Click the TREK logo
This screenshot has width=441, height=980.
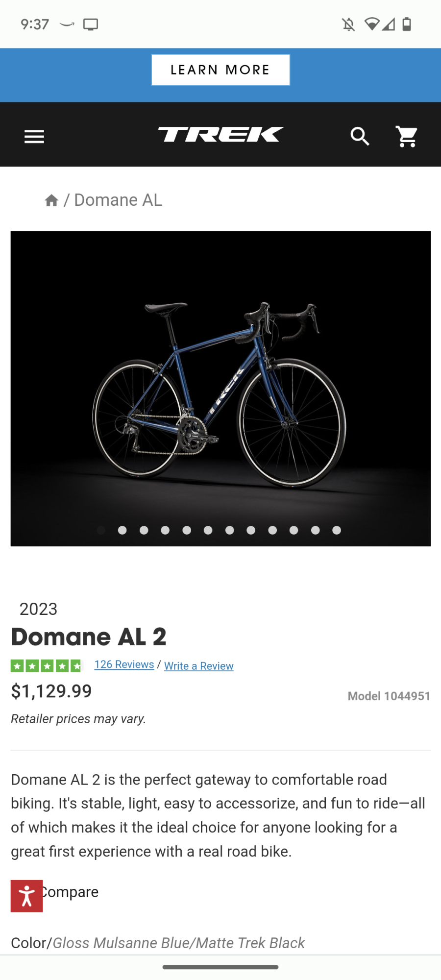[x=220, y=135]
